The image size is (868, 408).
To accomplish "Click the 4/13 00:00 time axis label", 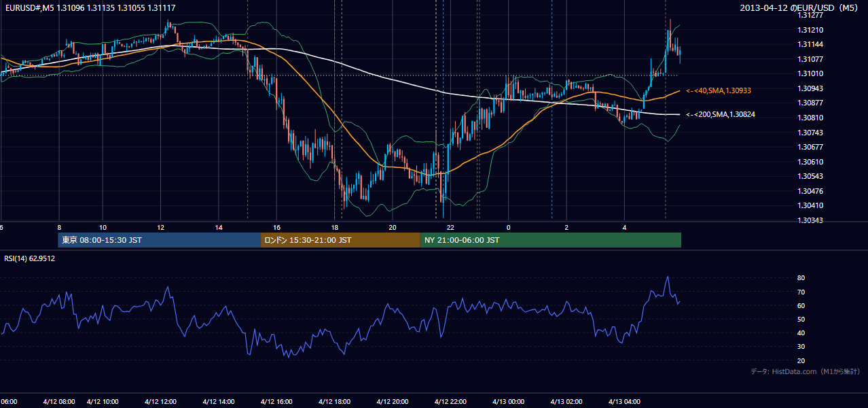I will [x=508, y=401].
